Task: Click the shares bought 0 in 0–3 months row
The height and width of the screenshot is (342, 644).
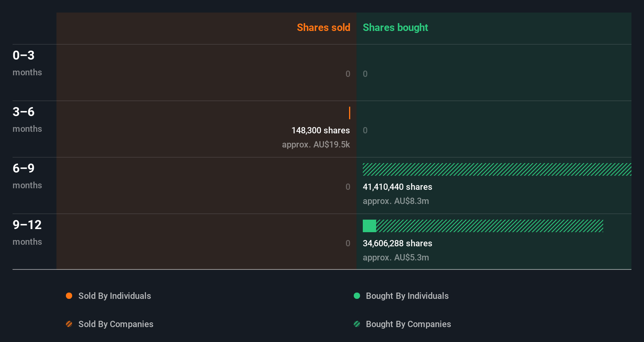Action: point(365,74)
